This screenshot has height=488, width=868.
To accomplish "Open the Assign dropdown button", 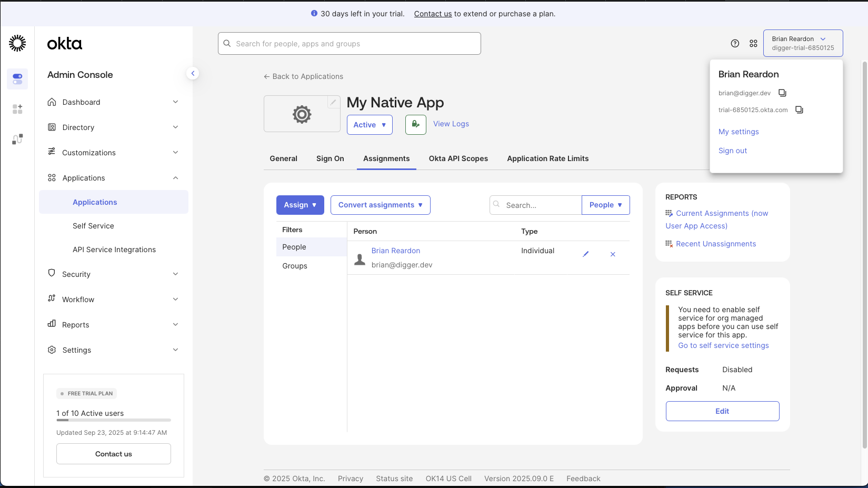I will pyautogui.click(x=300, y=205).
